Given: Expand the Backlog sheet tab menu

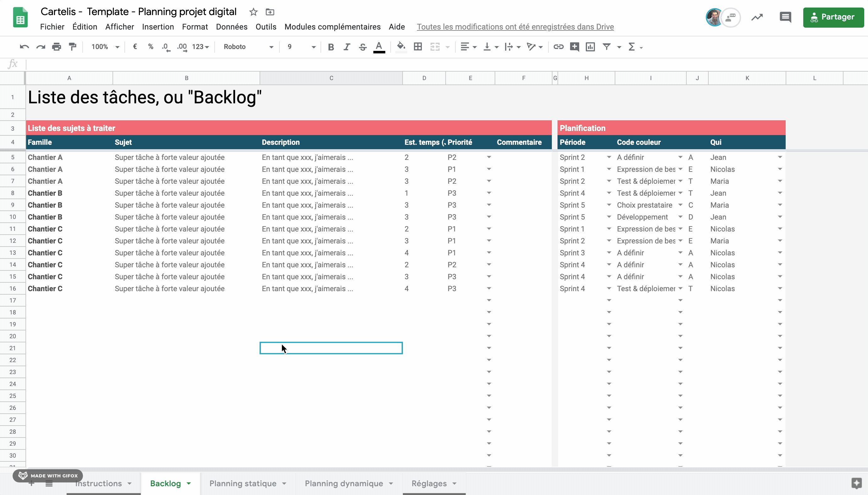Looking at the screenshot, I should tap(189, 484).
